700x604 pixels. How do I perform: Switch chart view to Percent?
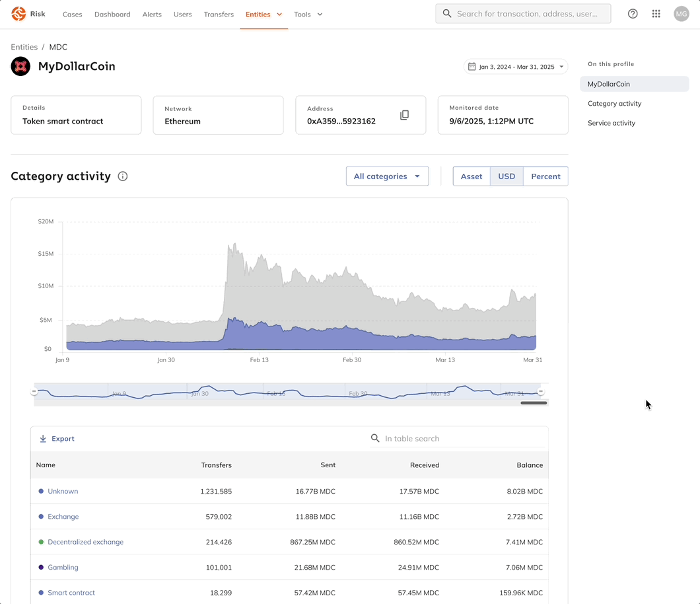545,176
